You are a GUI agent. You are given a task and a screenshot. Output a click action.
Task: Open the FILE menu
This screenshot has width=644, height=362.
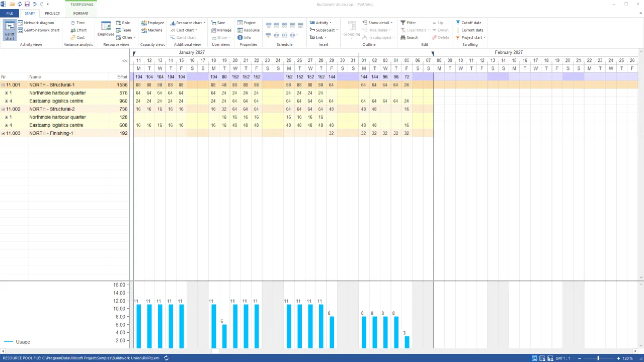click(10, 14)
